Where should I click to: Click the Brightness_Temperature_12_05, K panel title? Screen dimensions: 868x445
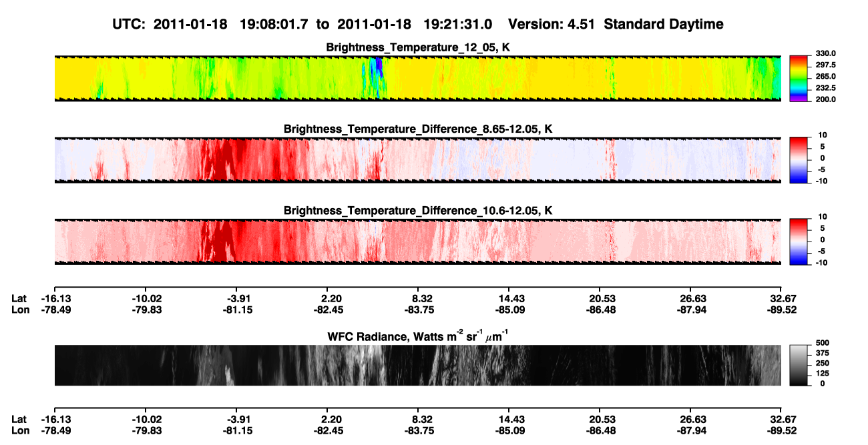click(418, 47)
